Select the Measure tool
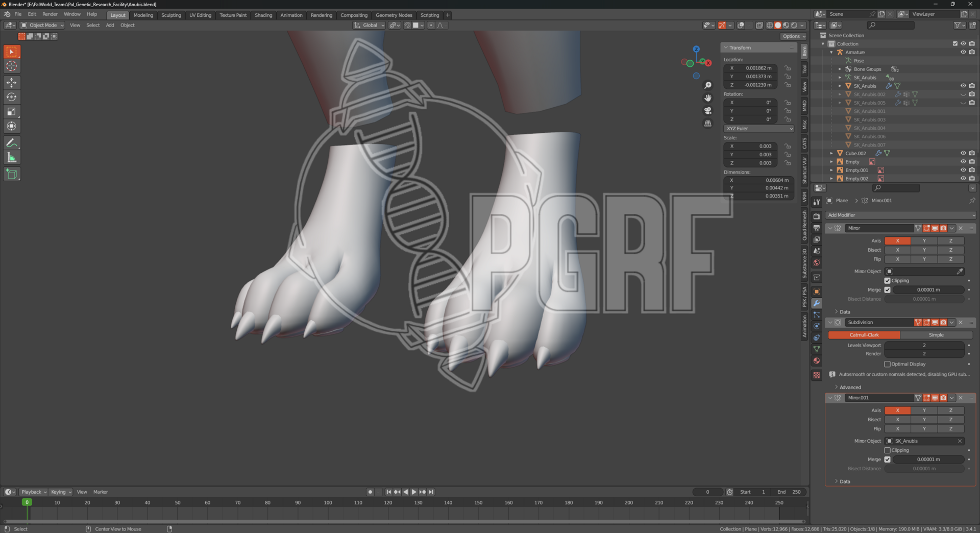The height and width of the screenshot is (533, 980). click(x=12, y=158)
